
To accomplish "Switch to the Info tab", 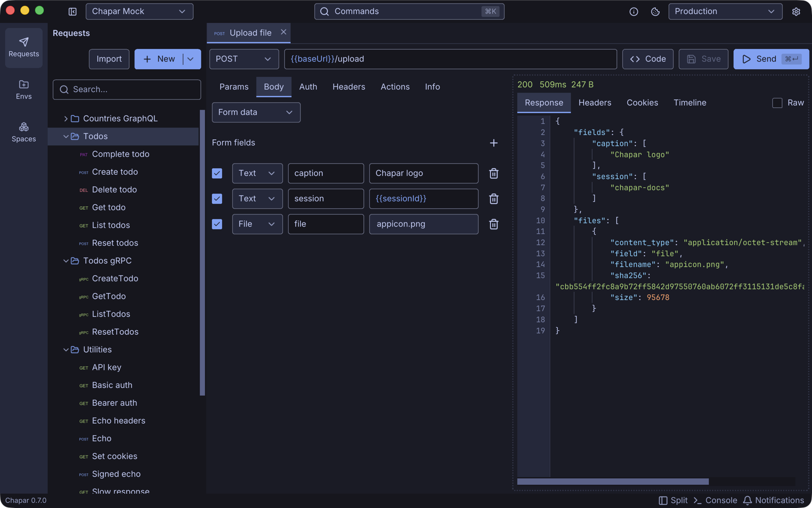I will pos(432,87).
